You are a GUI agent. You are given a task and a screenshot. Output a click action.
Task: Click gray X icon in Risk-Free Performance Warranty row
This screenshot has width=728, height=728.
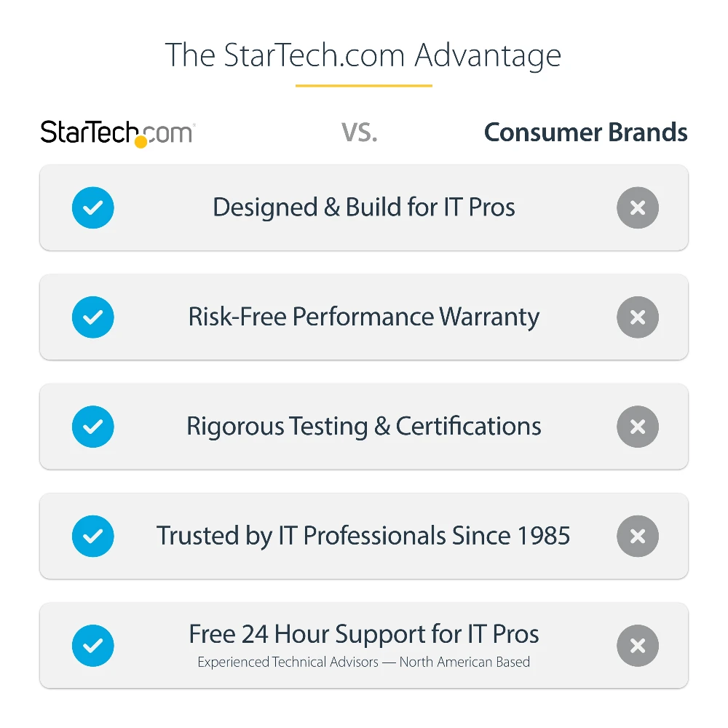[637, 317]
